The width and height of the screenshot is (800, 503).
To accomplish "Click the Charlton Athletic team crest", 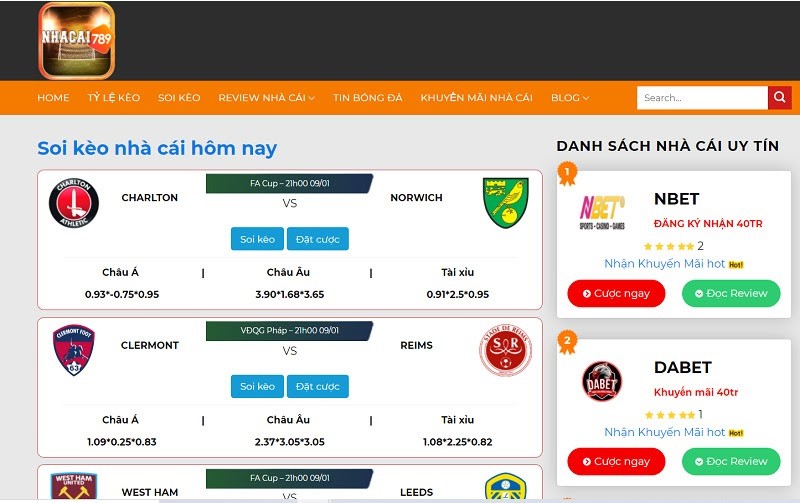I will [74, 202].
